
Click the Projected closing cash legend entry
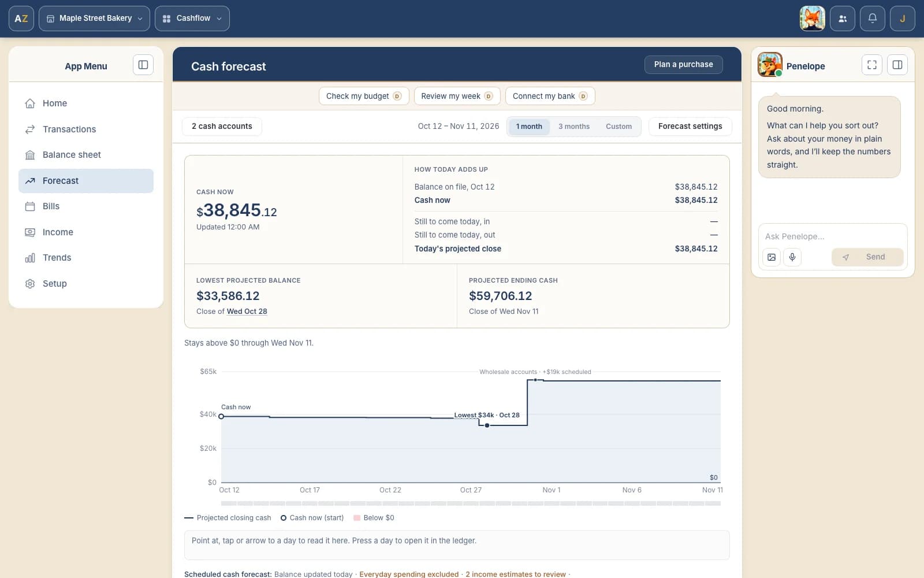pos(228,518)
